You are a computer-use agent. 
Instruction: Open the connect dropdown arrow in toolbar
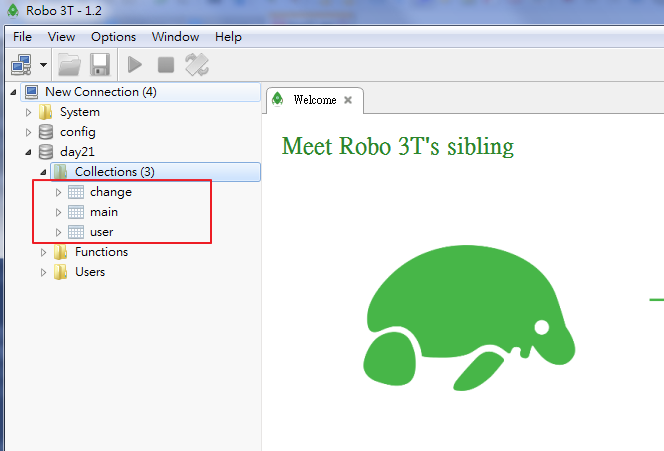pos(43,65)
